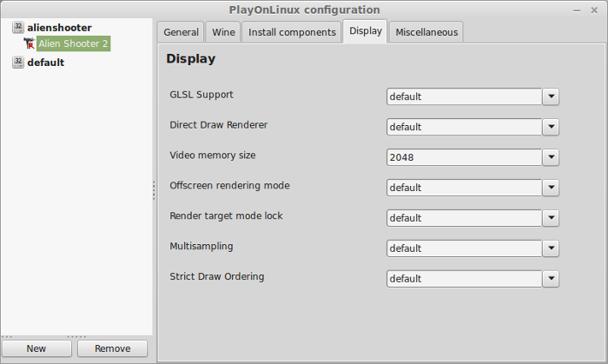Screen dimensions: 608x364
Task: Click the New button
Action: (x=36, y=348)
